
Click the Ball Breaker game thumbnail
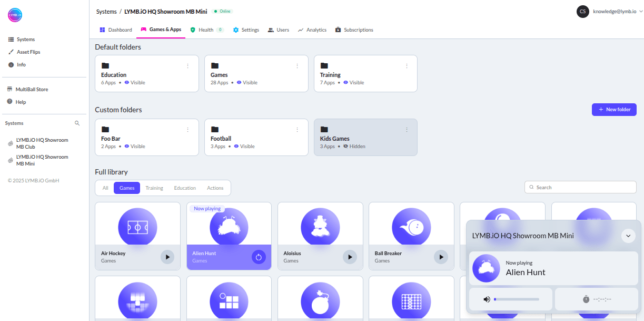tap(411, 227)
